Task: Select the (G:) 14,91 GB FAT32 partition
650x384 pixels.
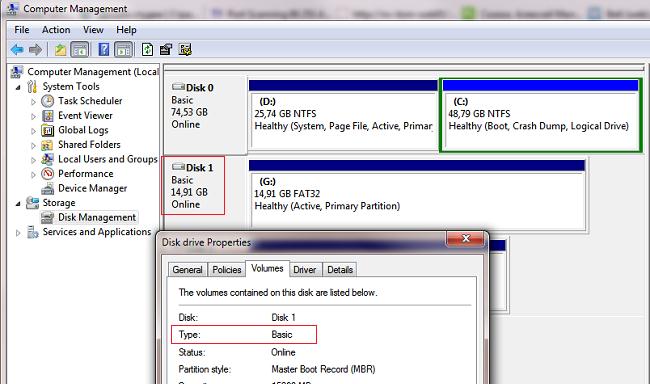Action: click(x=417, y=195)
